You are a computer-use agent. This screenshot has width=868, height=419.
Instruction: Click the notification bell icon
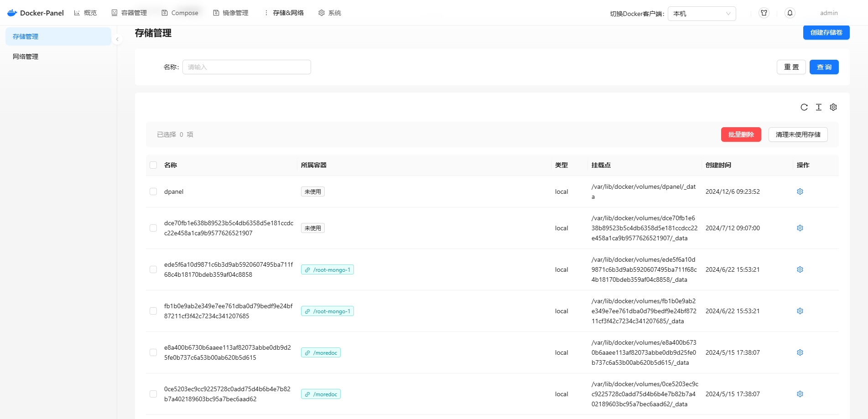pyautogui.click(x=790, y=13)
